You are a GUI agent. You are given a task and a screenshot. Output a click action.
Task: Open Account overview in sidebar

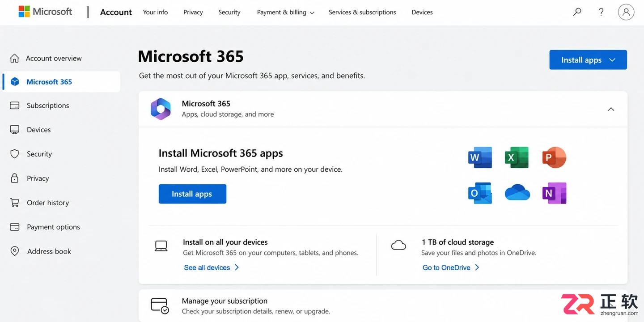click(x=54, y=58)
